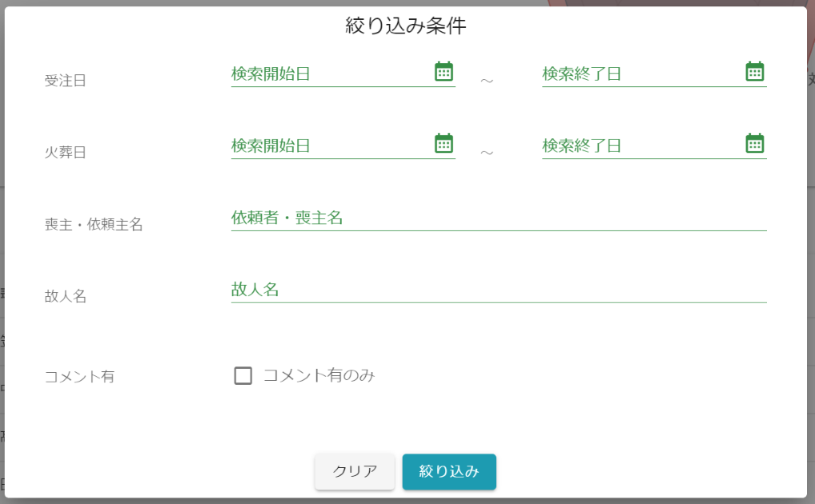Apply filters with the blue 絞り込み button
The image size is (815, 504).
coord(449,471)
